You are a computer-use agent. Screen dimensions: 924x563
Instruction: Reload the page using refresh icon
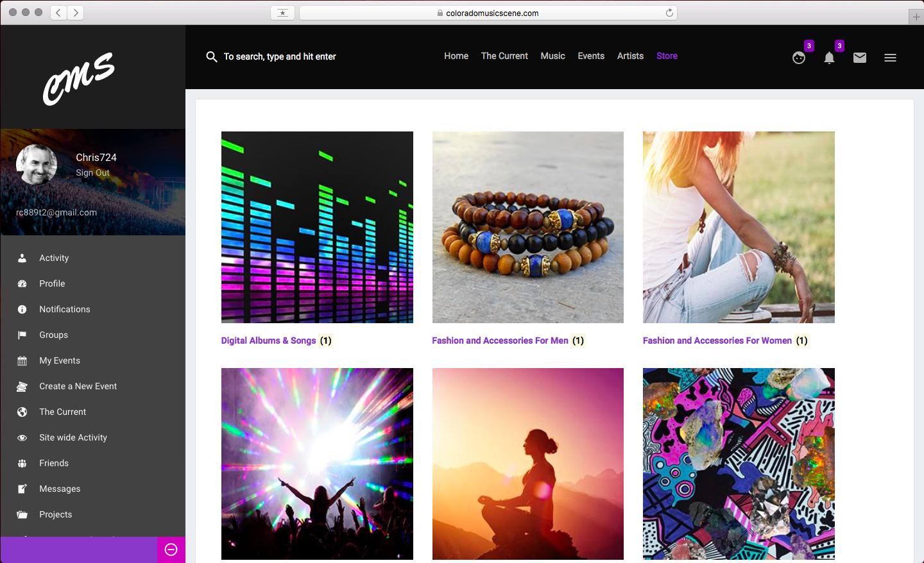(x=669, y=13)
